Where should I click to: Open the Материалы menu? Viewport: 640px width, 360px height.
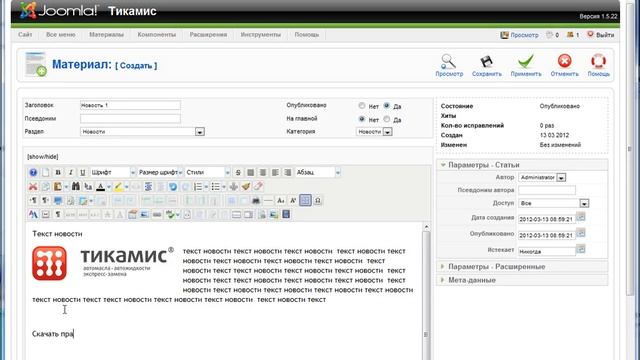point(106,35)
